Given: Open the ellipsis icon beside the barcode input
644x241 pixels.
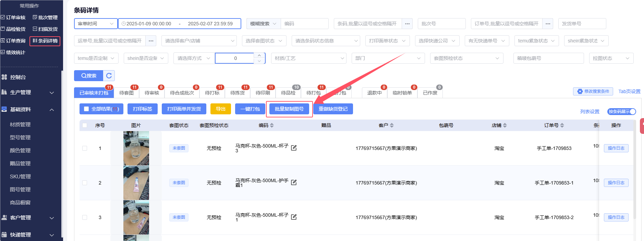Looking at the screenshot, I should point(407,24).
